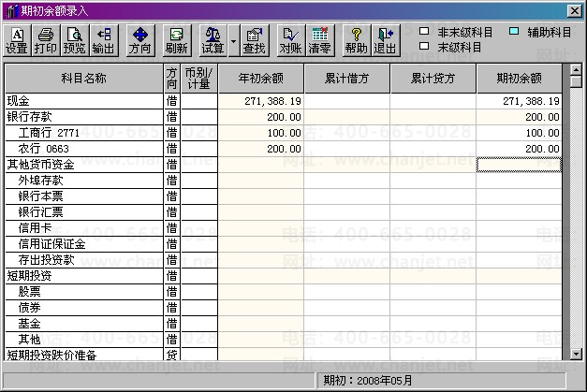Click the 末级科目 legend box
Viewport: 587px width, 392px height.
[x=424, y=47]
